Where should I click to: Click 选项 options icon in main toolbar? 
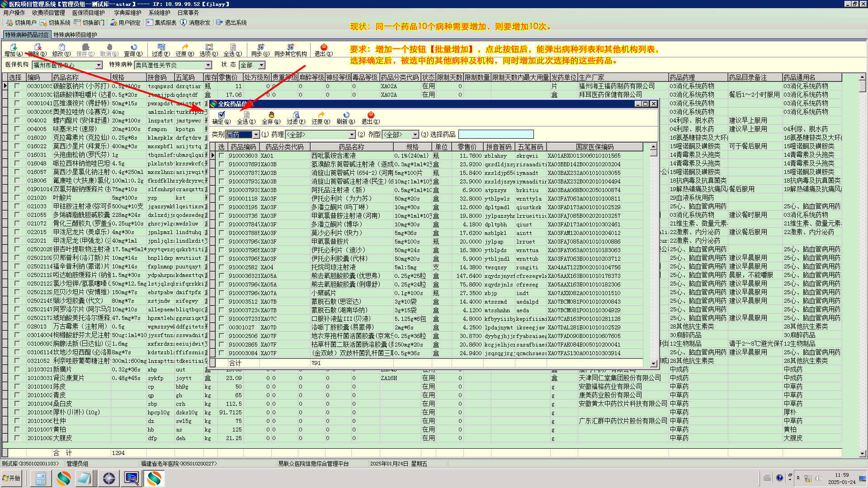click(209, 49)
